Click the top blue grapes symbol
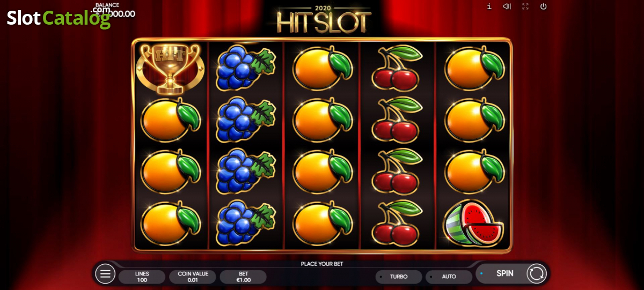644x290 pixels. pyautogui.click(x=246, y=68)
